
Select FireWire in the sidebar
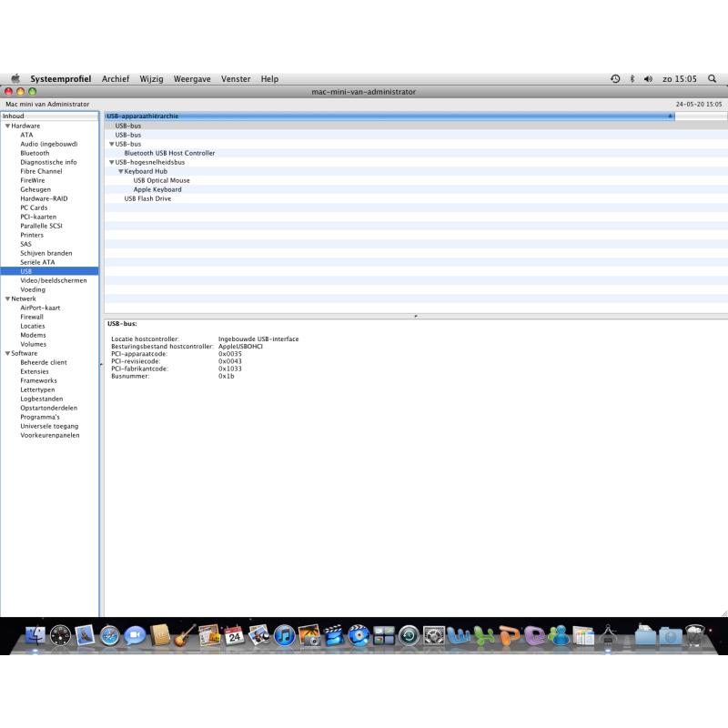33,180
